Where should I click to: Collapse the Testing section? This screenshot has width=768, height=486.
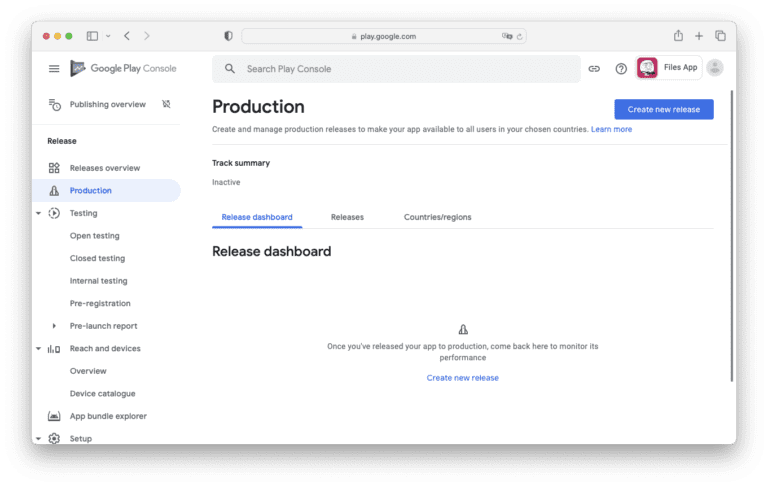(38, 213)
